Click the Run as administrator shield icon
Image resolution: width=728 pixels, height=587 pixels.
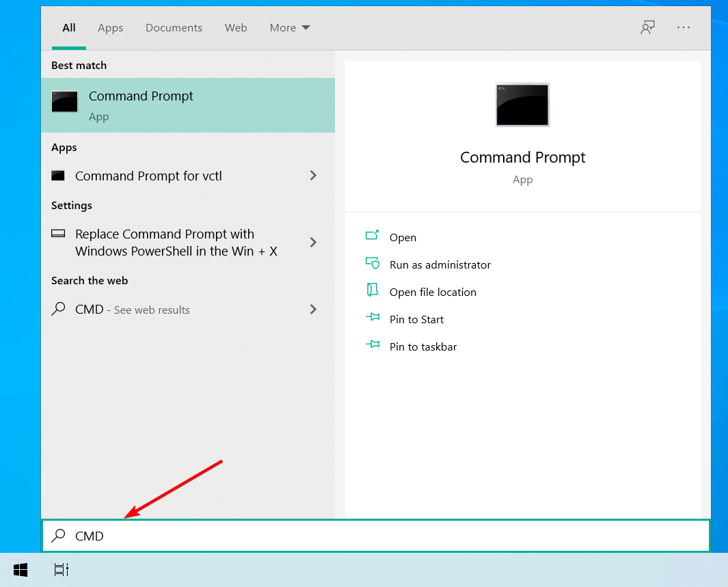click(x=373, y=264)
